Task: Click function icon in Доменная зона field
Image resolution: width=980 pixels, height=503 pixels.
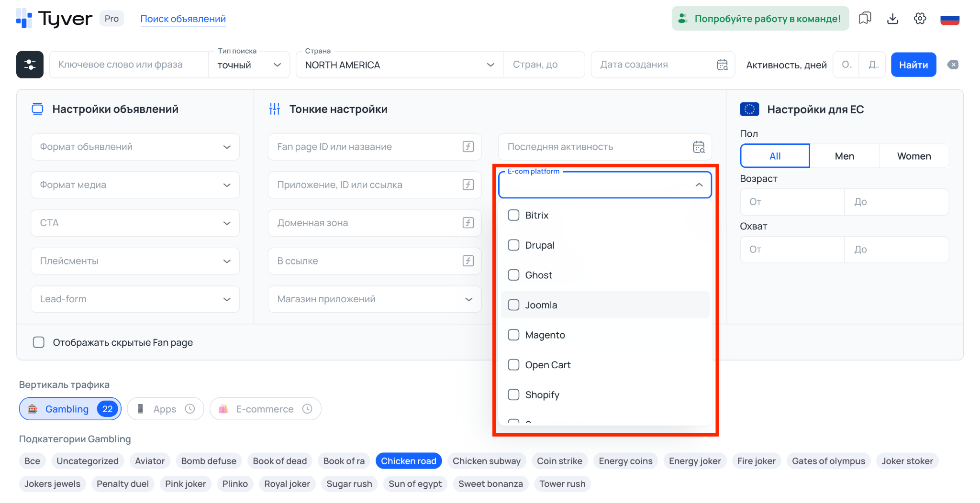Action: coord(468,223)
